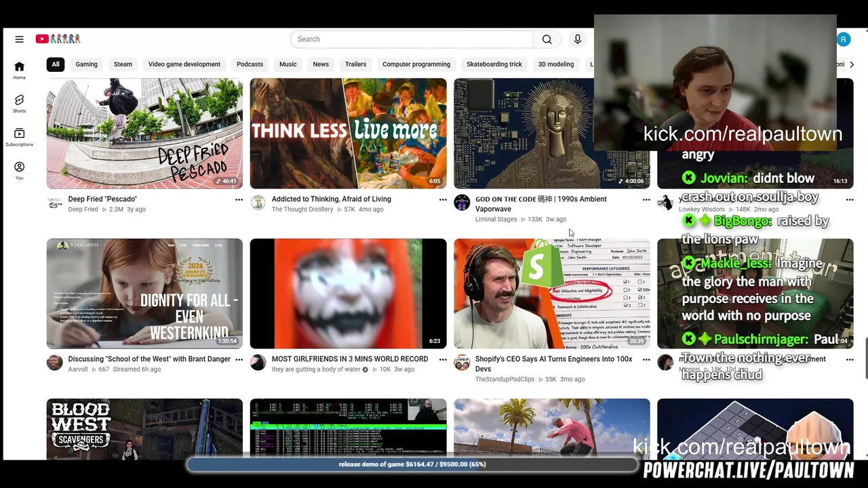Open Shorts in sidebar

19,104
